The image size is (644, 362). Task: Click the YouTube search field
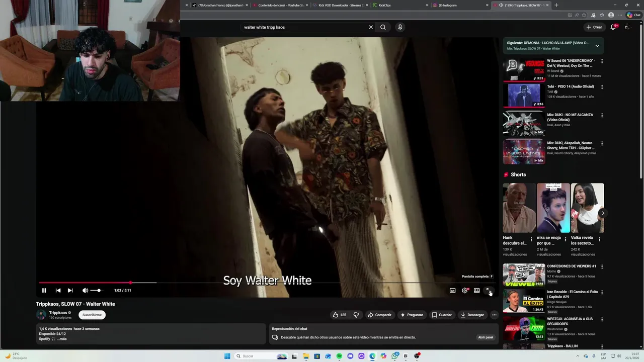(x=304, y=27)
